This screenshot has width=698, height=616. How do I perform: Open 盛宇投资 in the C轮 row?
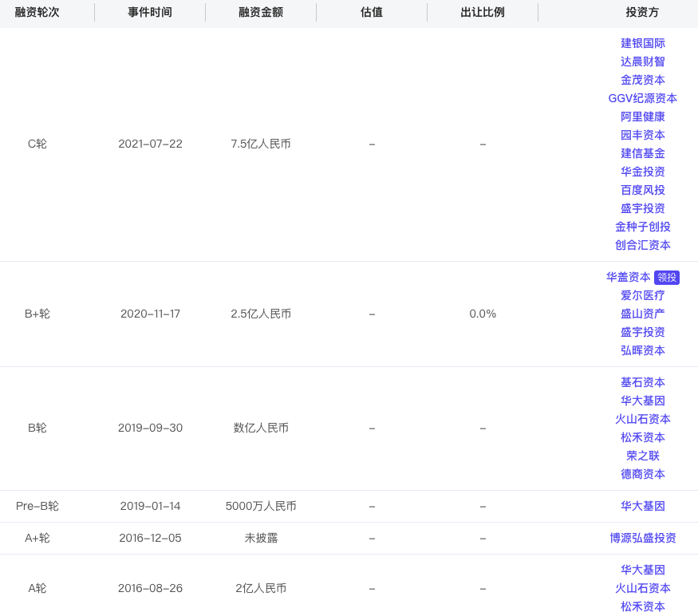pyautogui.click(x=642, y=208)
